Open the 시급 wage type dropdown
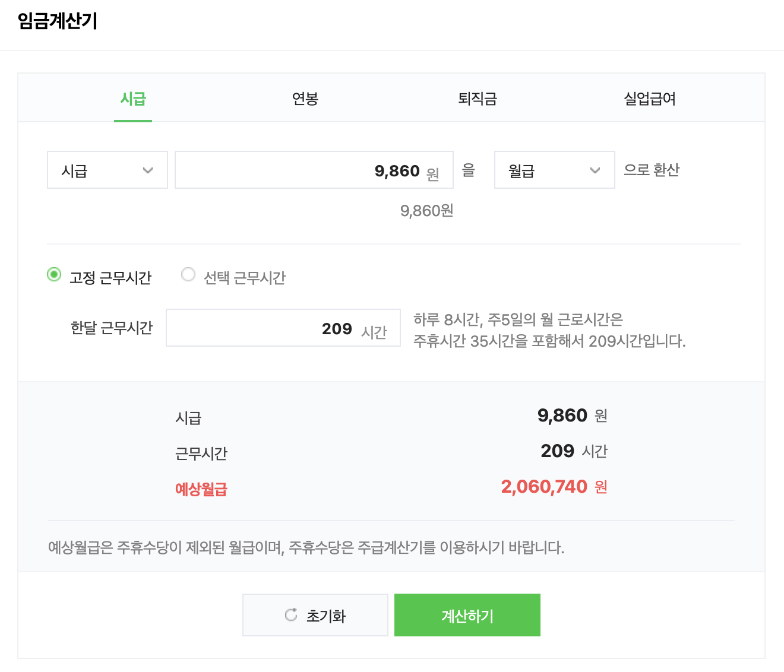Screen dimensions: 784x672 coord(108,170)
